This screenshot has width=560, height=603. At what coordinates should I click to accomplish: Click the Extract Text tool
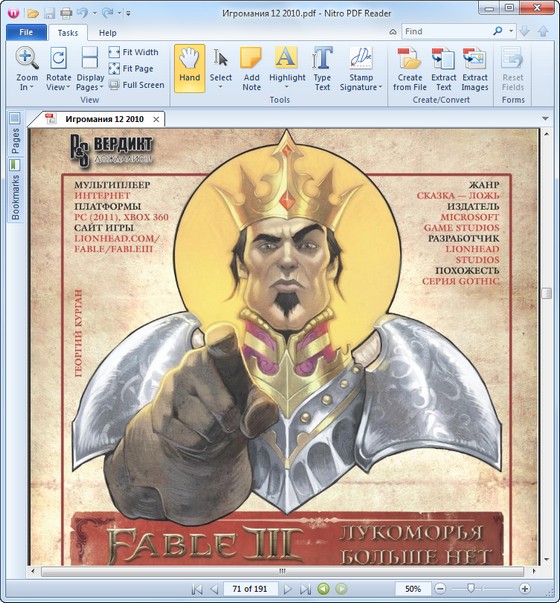[x=443, y=69]
